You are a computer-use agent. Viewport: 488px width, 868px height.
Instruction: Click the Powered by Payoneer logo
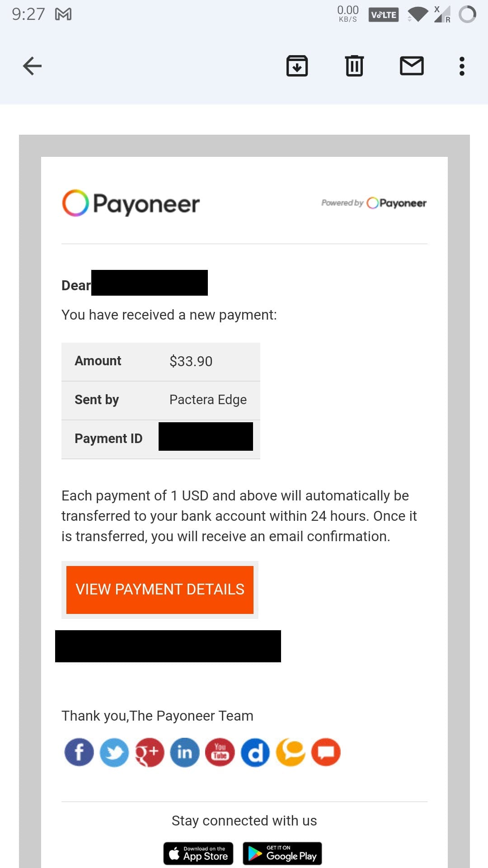click(x=374, y=203)
